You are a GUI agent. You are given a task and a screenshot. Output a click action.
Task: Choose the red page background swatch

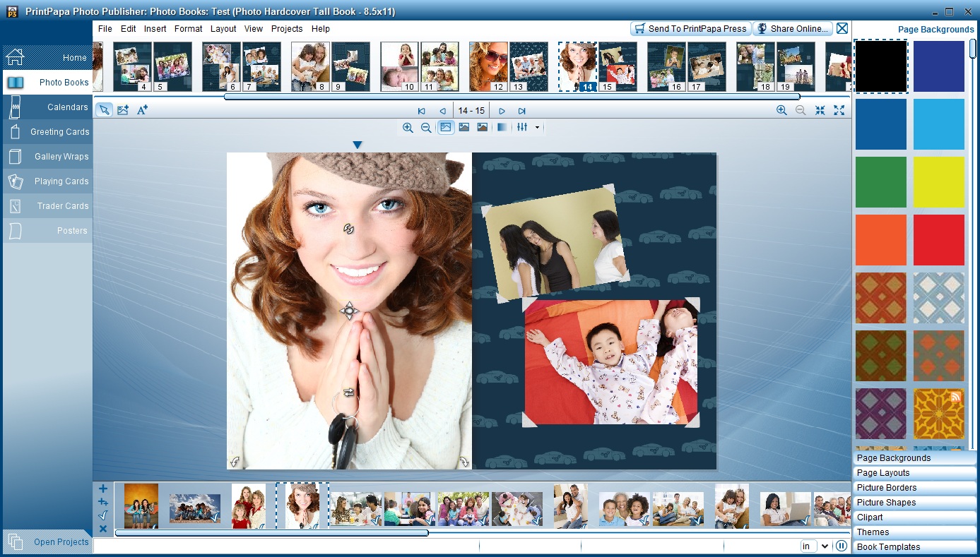[938, 240]
